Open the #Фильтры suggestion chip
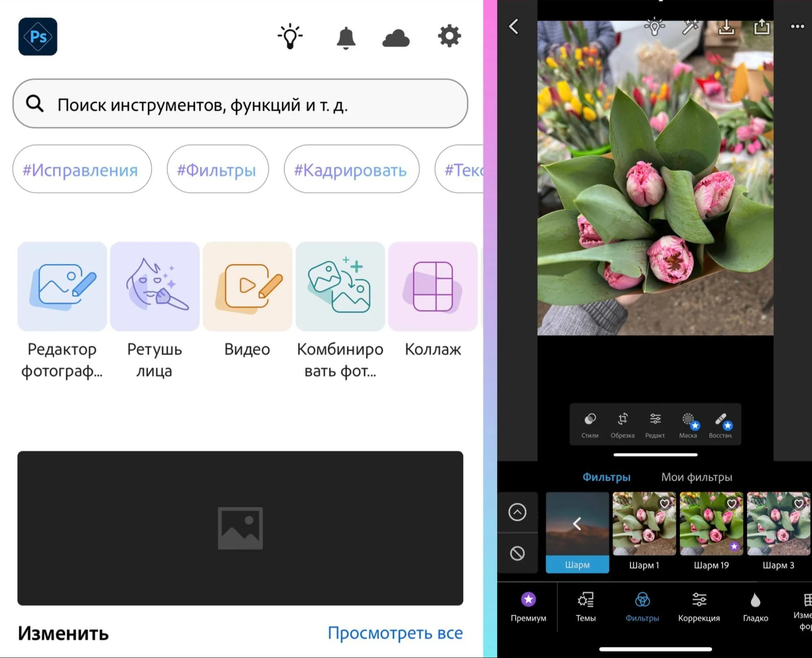The width and height of the screenshot is (812, 658). 217,169
